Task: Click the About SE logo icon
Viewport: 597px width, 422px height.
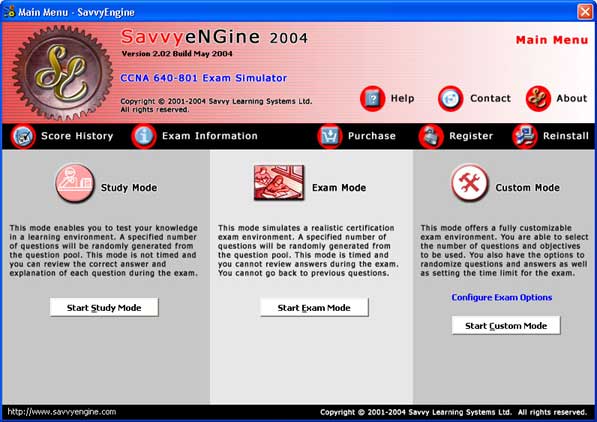Action: click(x=538, y=99)
